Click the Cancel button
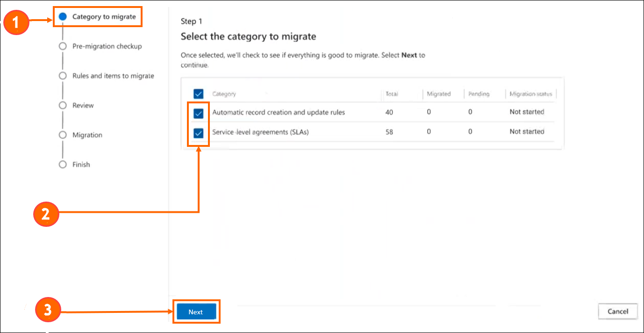The image size is (644, 333). (x=618, y=311)
